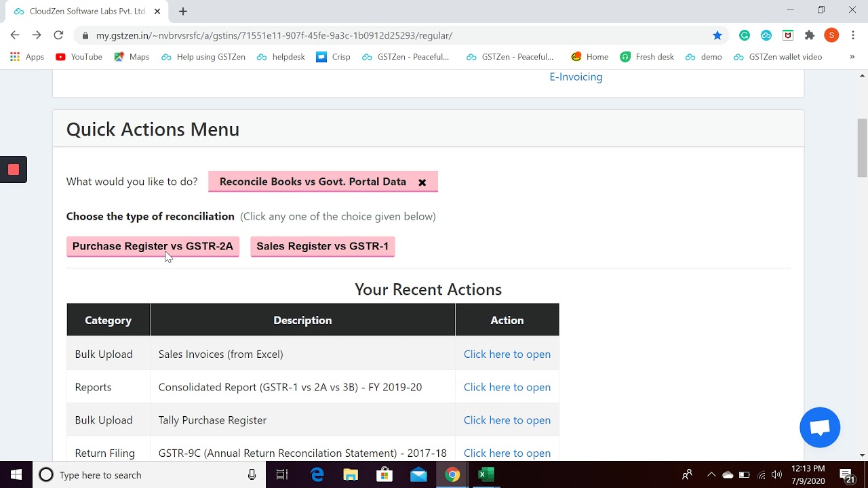The width and height of the screenshot is (868, 488).
Task: Open the notification center
Action: tap(847, 475)
